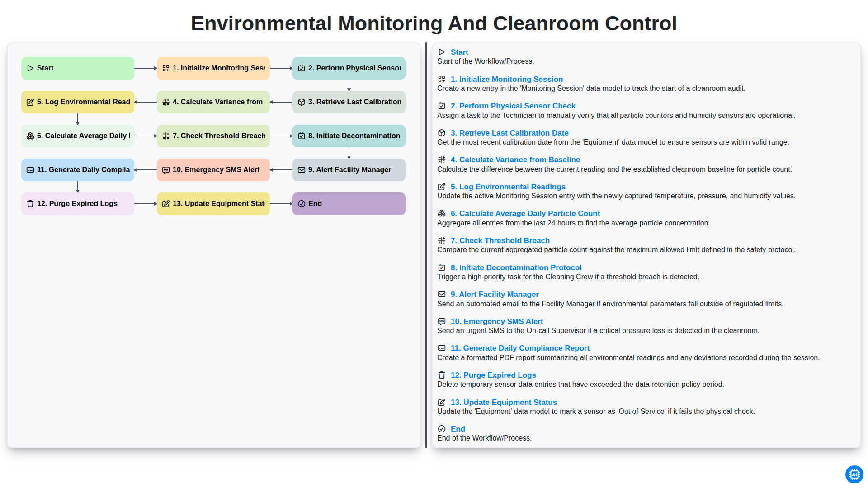
Task: Click the cube icon in the Retrieve Last Calibration node
Action: (x=302, y=102)
